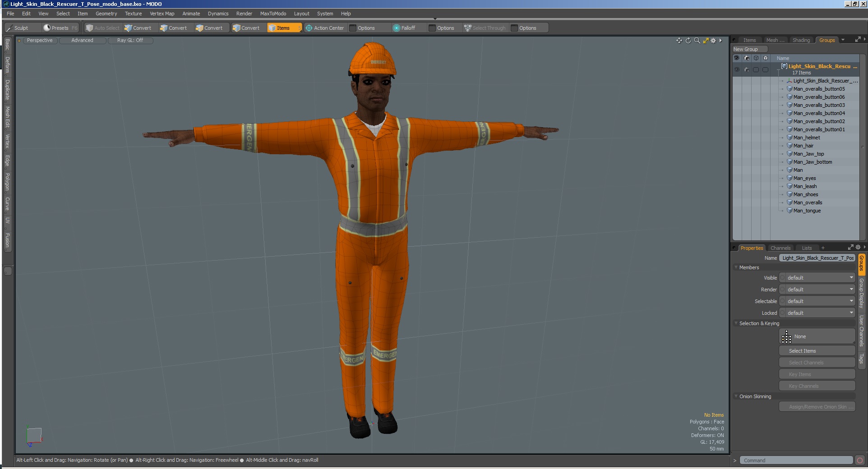Open the tab list arrow beside Groups tab

[843, 40]
